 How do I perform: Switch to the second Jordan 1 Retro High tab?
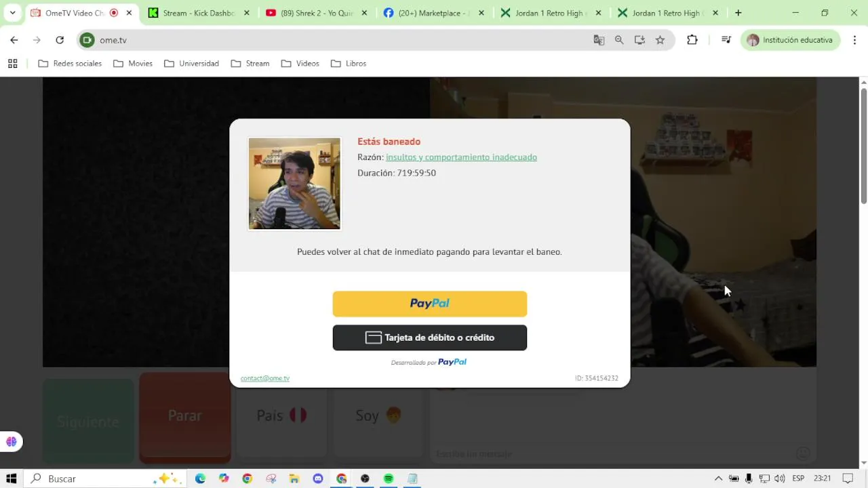(668, 13)
